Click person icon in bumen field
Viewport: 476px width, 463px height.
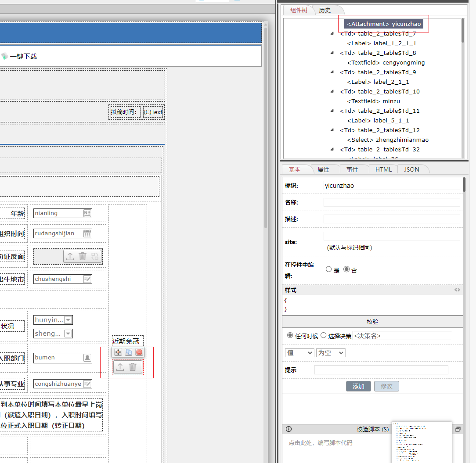point(87,358)
